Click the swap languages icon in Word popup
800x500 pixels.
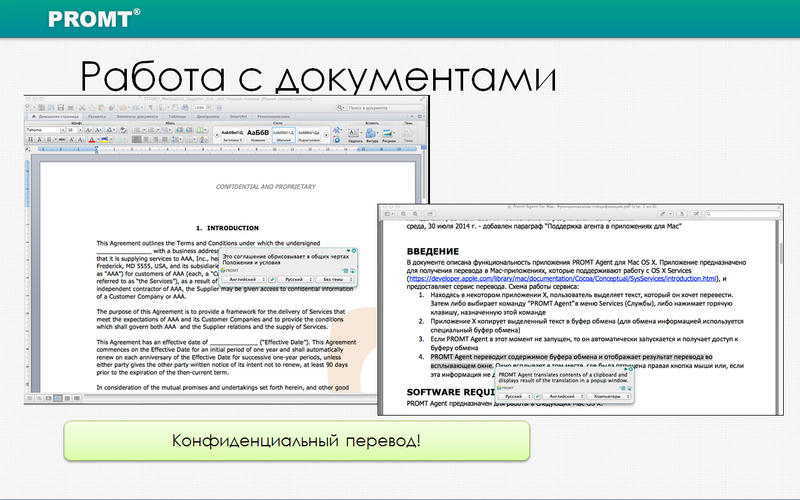(x=272, y=279)
